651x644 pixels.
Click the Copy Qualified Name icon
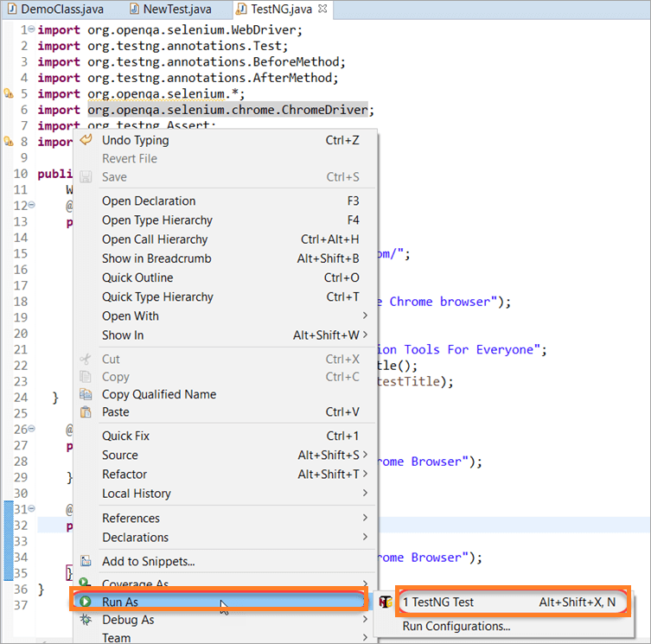(x=86, y=394)
